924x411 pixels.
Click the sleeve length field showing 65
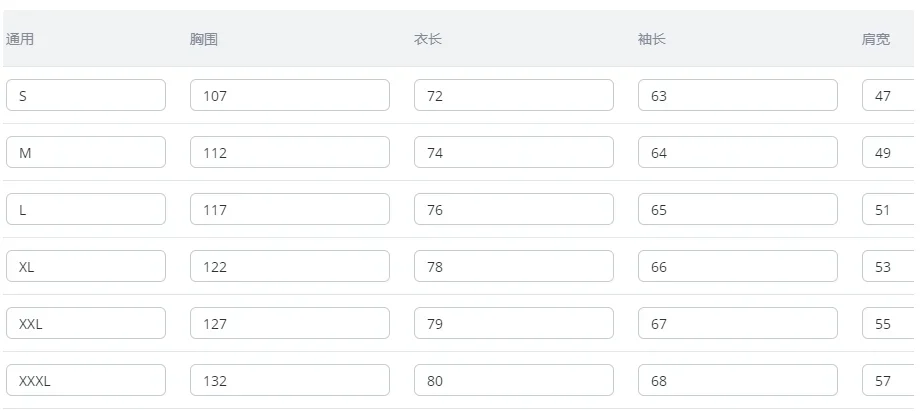(738, 209)
